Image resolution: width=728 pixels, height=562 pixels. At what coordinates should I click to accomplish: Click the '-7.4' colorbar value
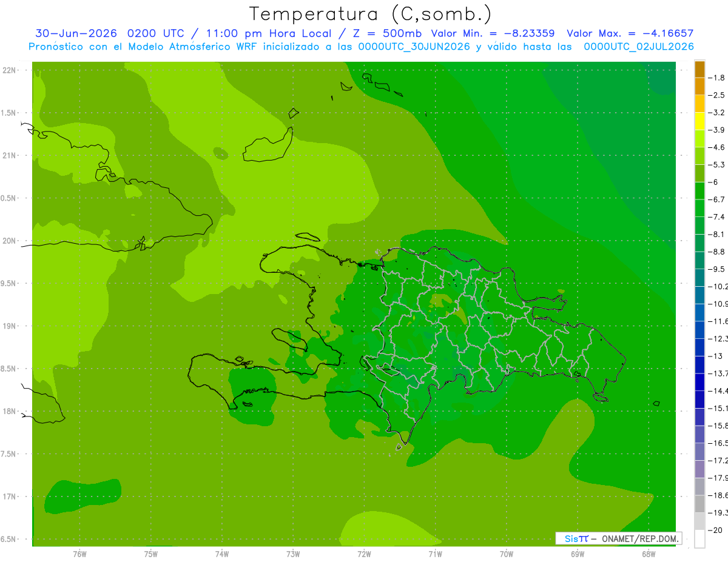[x=716, y=216]
